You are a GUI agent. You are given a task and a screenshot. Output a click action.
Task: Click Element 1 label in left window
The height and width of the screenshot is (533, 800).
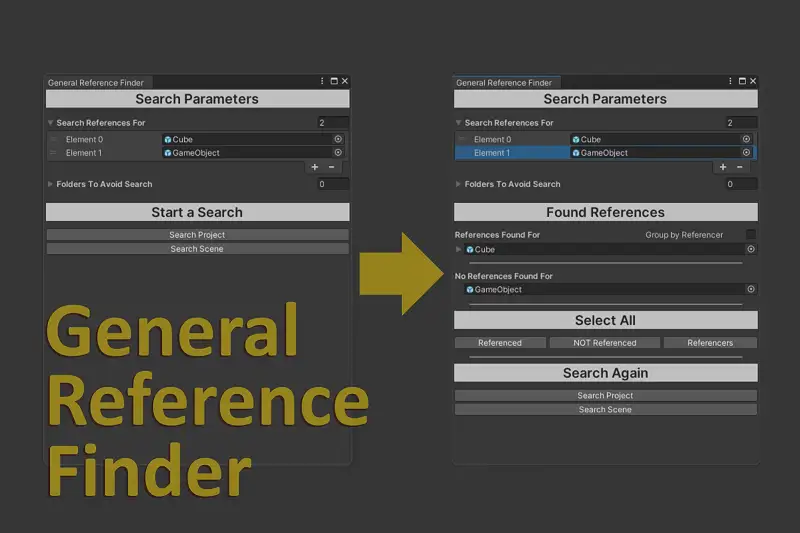[x=84, y=153]
